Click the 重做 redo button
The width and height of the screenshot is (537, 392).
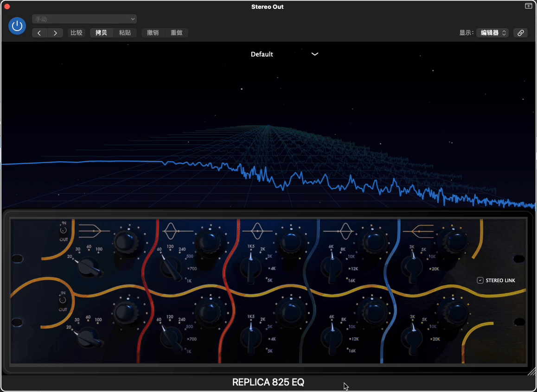pos(177,33)
